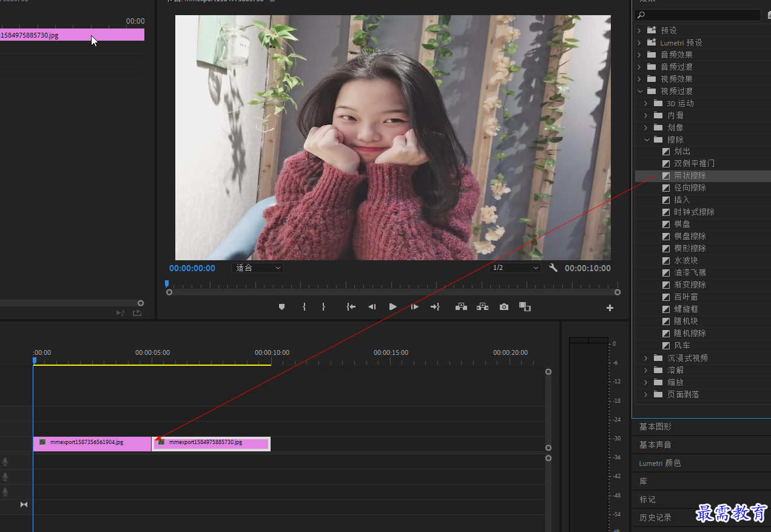Collapse the 视频过渡 folder
Screen dimensions: 771x532
(x=639, y=91)
